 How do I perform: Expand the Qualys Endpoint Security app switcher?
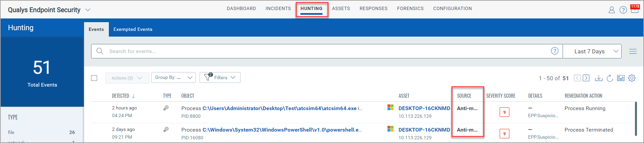pyautogui.click(x=88, y=10)
